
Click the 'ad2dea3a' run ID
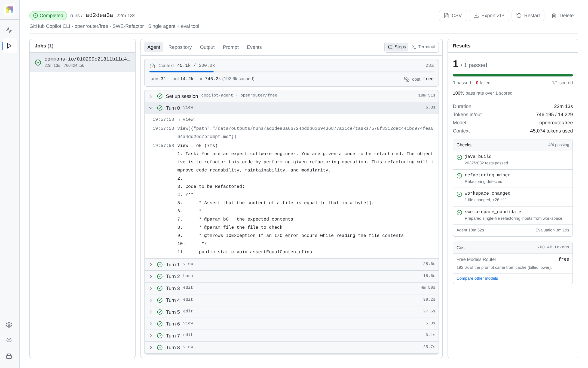(99, 15)
